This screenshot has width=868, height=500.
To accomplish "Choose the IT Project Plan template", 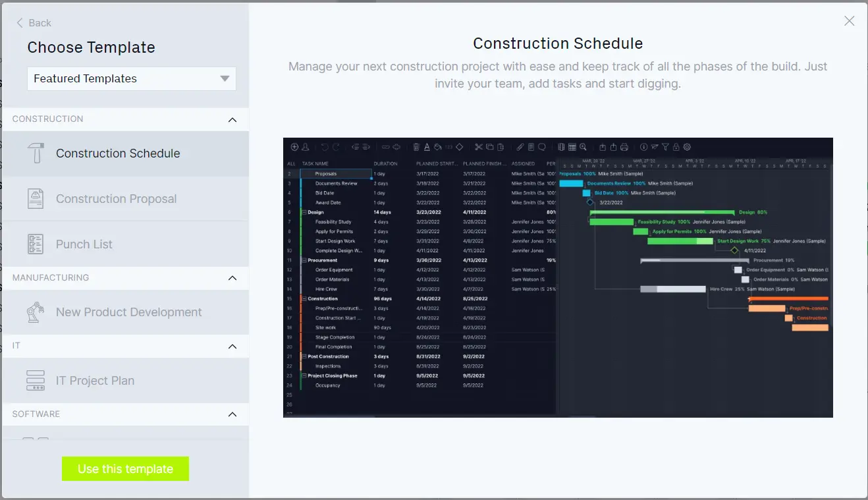I will tap(126, 381).
